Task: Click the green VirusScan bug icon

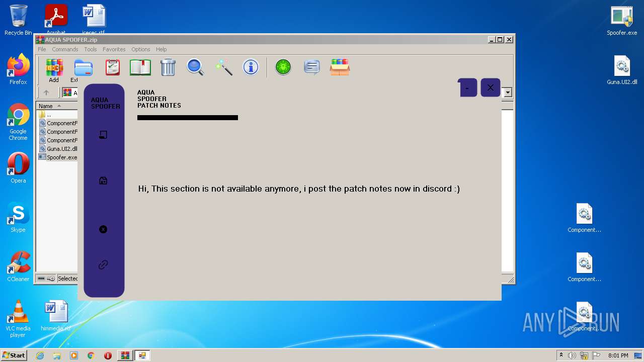Action: click(x=283, y=67)
